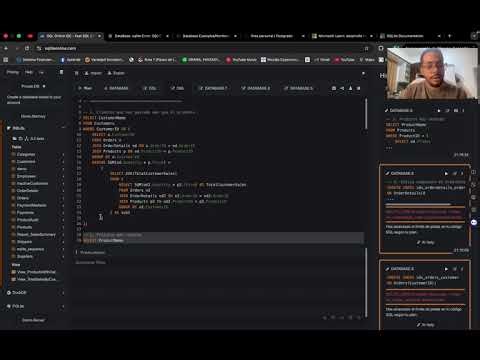Open the YouTube Music bookmark
Viewport: 480px width, 360px height.
242,60
